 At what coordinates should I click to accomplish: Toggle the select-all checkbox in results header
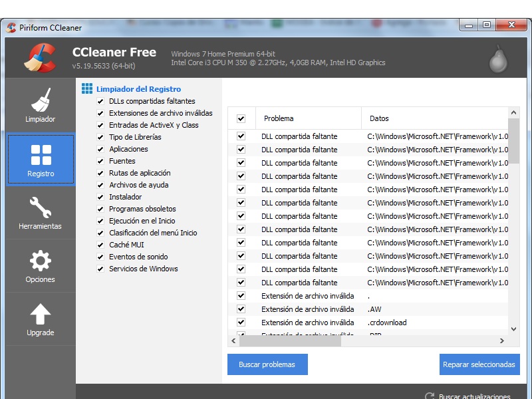(241, 118)
